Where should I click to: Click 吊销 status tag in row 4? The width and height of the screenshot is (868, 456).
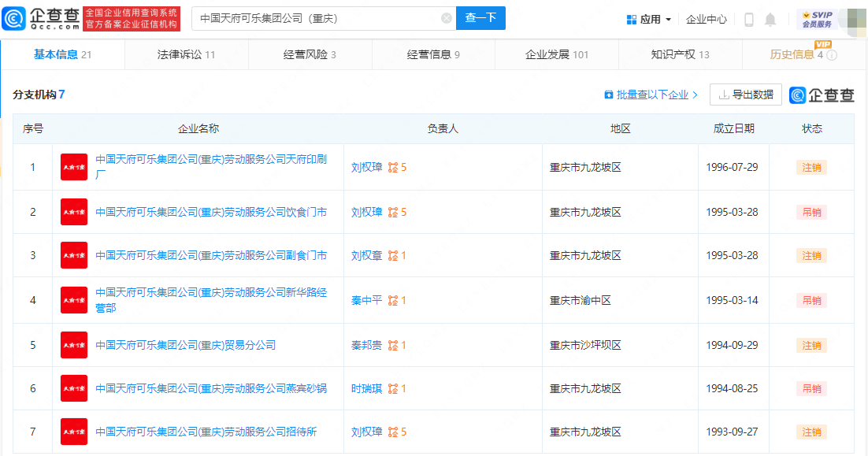tap(811, 300)
